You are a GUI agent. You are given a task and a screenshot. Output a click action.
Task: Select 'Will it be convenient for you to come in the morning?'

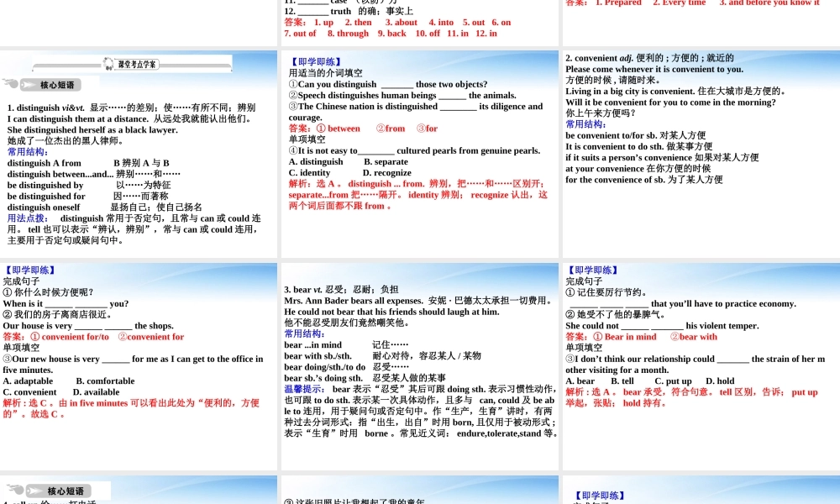(x=670, y=102)
